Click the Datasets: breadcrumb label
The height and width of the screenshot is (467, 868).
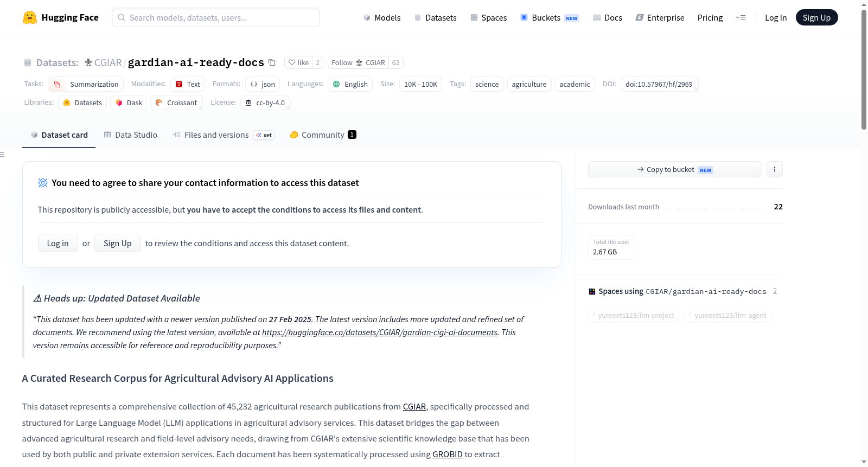pos(58,62)
